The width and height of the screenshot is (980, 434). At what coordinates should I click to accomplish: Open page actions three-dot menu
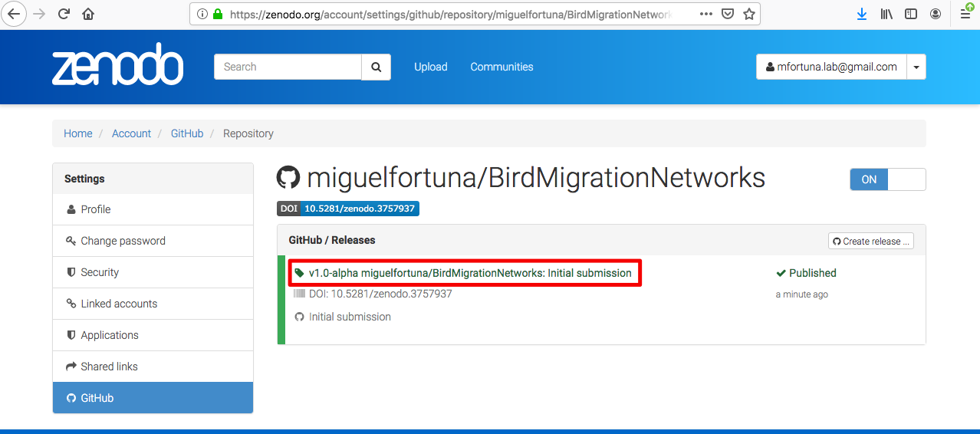tap(706, 14)
